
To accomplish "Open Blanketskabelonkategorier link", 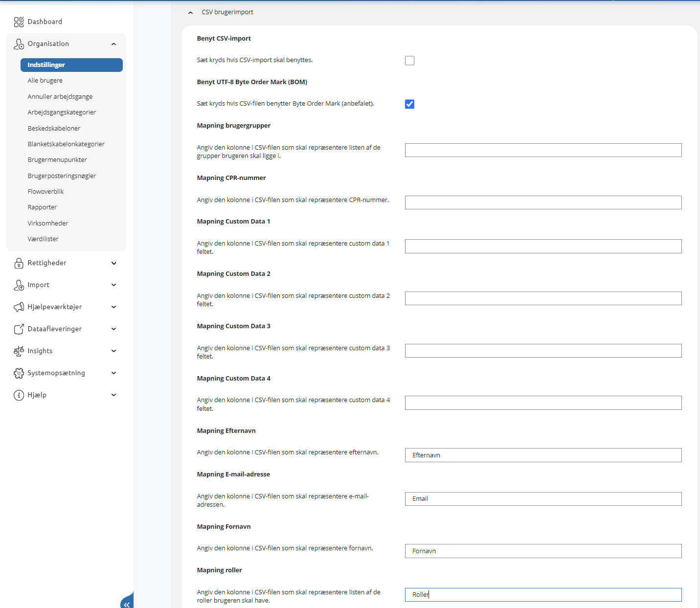I will point(66,144).
